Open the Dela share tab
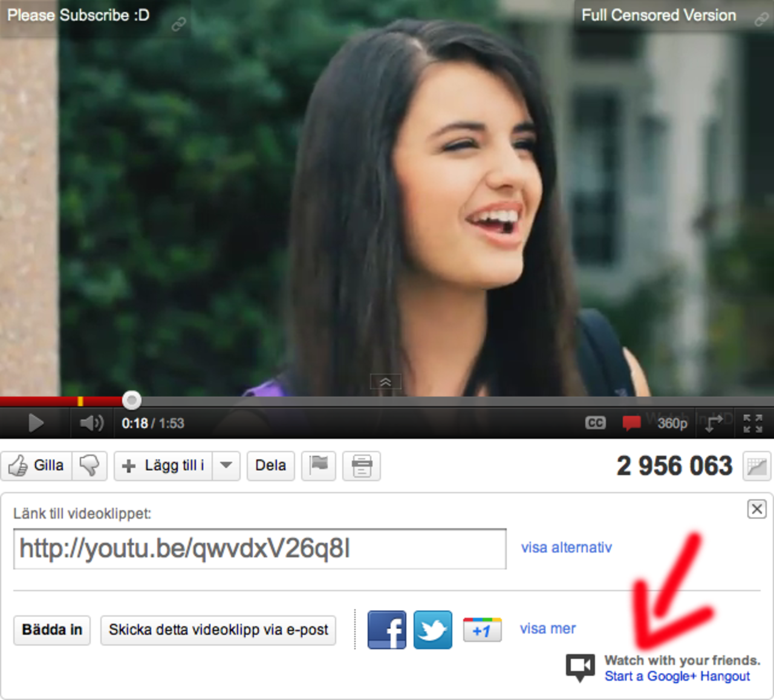Viewport: 774px width, 700px height. [270, 465]
